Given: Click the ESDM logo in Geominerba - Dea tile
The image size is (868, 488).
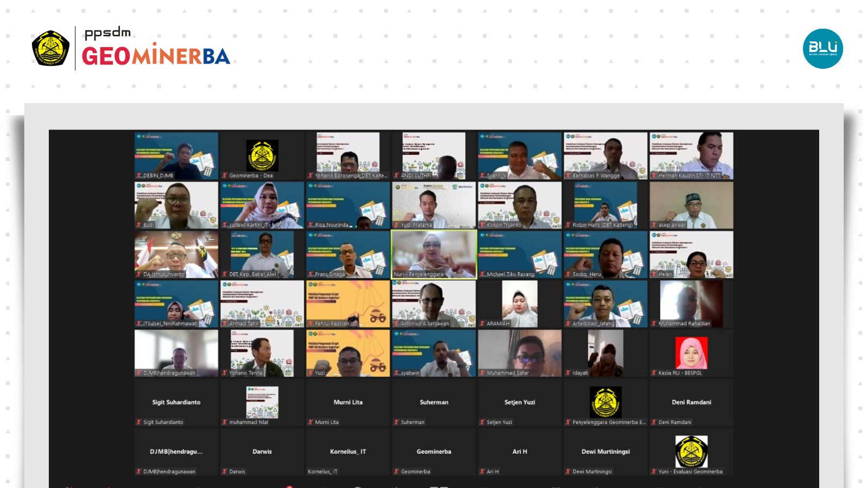Looking at the screenshot, I should pyautogui.click(x=262, y=156).
